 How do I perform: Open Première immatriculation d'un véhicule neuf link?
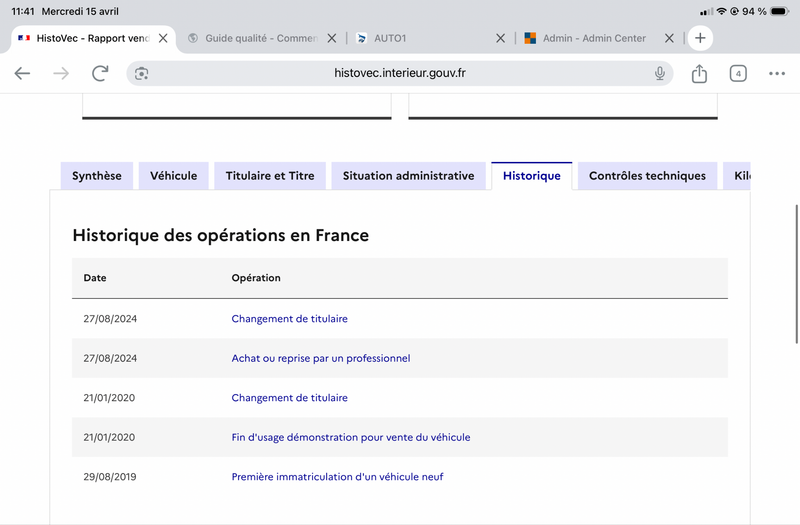pos(337,477)
